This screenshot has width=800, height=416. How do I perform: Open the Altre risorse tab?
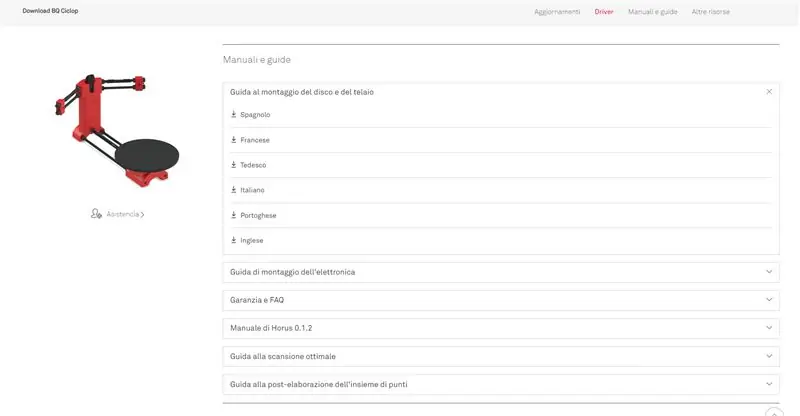tap(711, 12)
